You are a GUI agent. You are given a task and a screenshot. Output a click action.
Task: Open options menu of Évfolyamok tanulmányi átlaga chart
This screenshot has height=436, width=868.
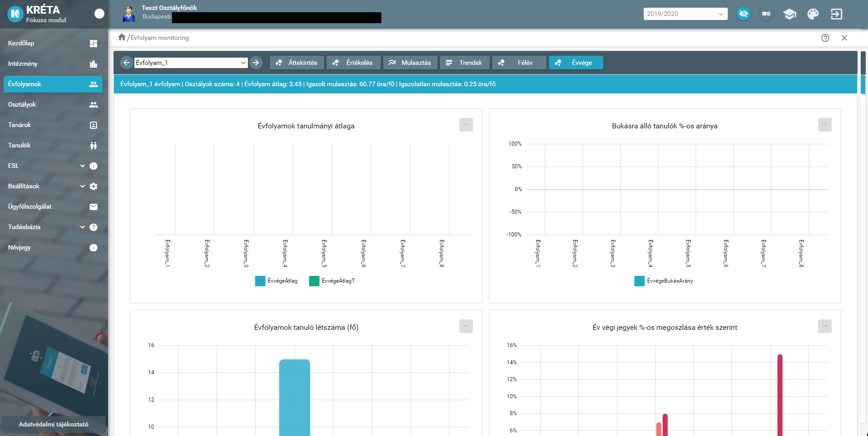pos(466,125)
